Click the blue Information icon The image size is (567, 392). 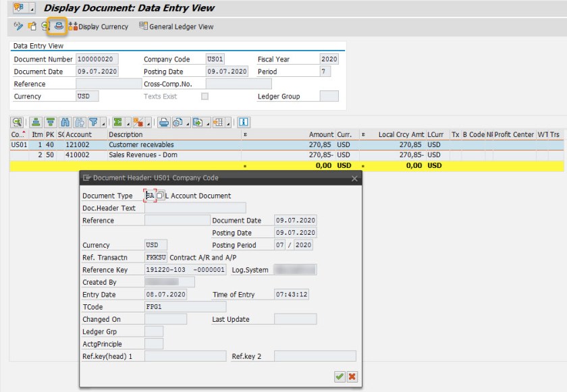(242, 122)
